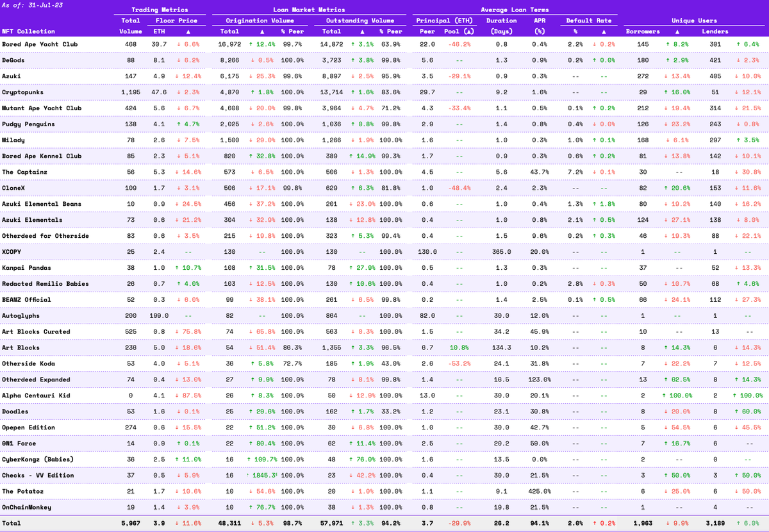The height and width of the screenshot is (532, 769).
Task: Click Total row origination volume 48,311
Action: [229, 523]
